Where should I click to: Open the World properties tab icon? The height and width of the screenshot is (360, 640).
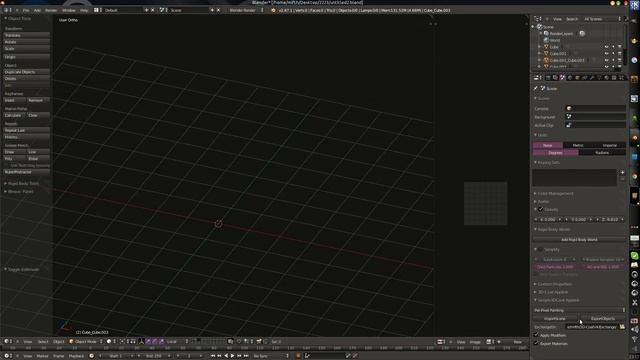(570, 78)
